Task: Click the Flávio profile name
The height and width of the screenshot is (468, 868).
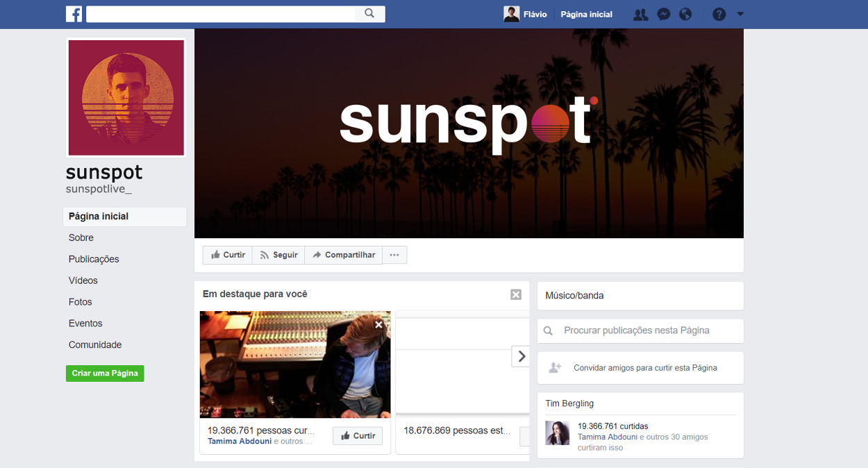Action: (x=535, y=15)
